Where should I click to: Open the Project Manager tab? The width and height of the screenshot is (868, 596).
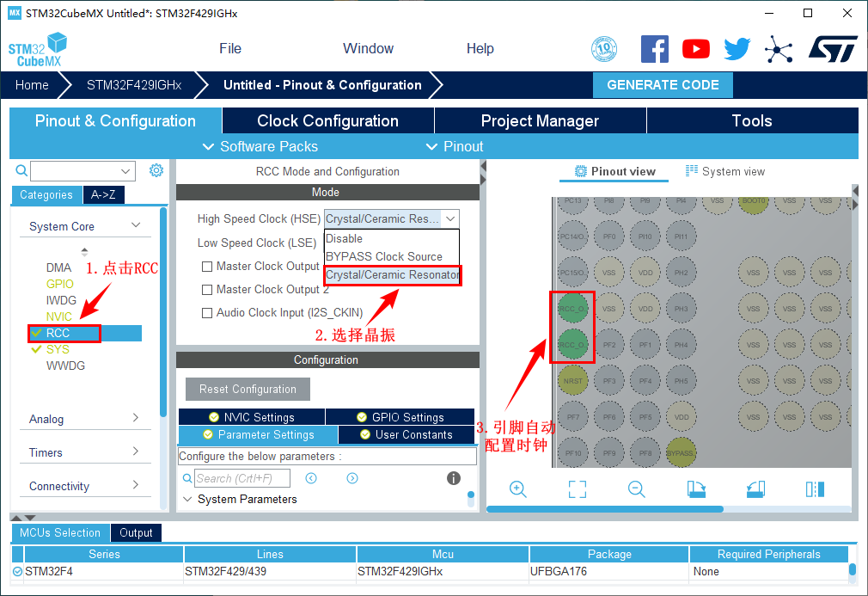pos(539,121)
